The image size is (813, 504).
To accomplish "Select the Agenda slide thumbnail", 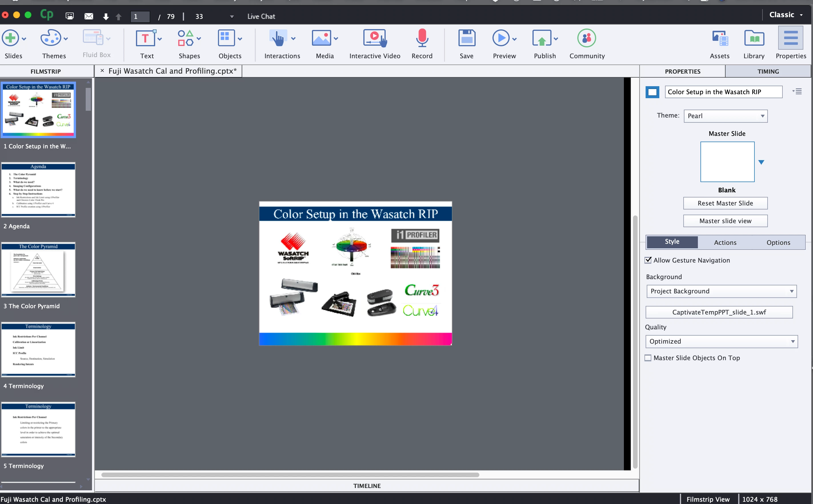I will 38,190.
